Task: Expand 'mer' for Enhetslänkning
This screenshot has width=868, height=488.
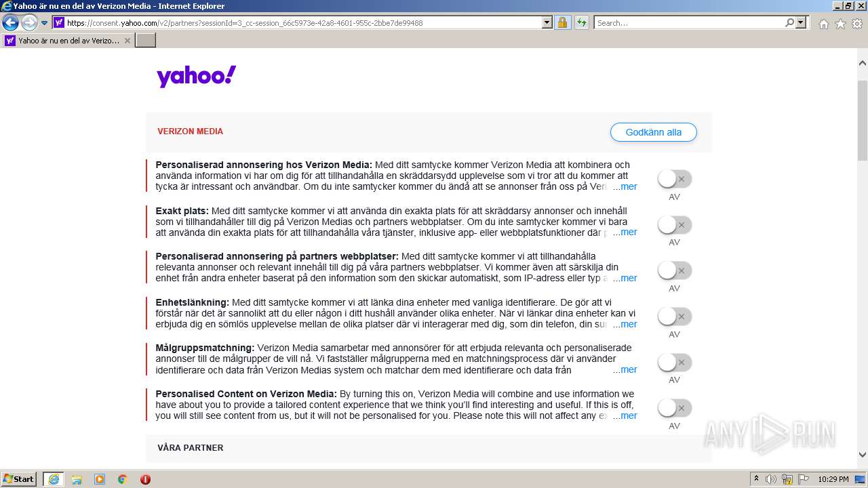Action: click(629, 324)
